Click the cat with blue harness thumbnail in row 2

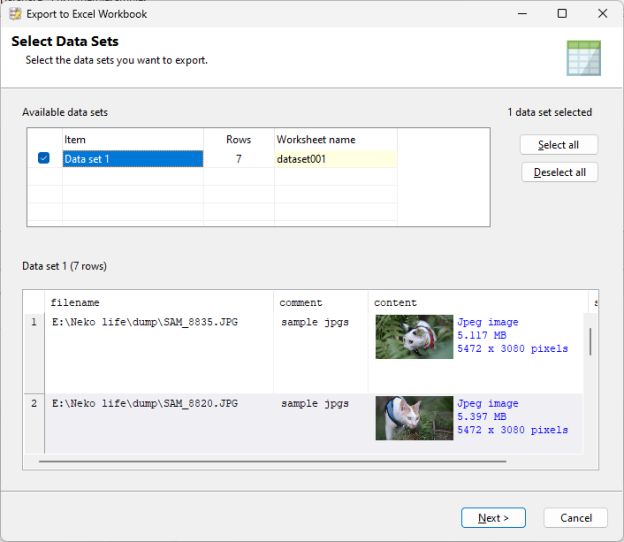tap(414, 418)
